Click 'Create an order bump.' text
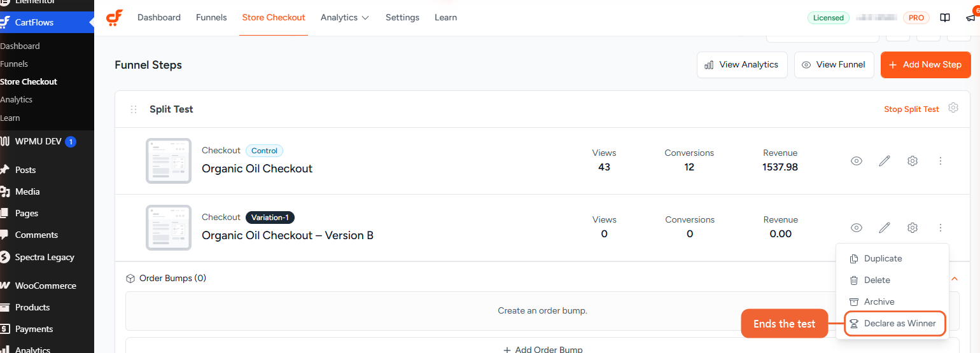 [x=542, y=311]
